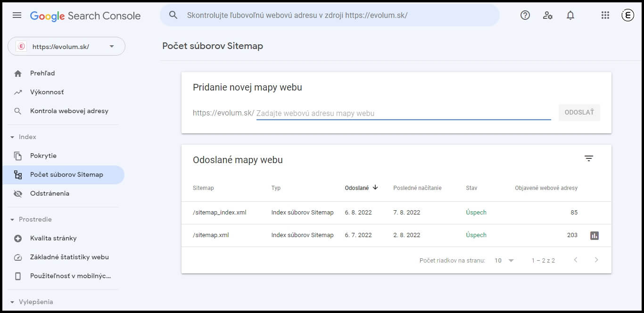The height and width of the screenshot is (313, 644).
Task: Click the magnifier icon in search bar
Action: (x=173, y=15)
